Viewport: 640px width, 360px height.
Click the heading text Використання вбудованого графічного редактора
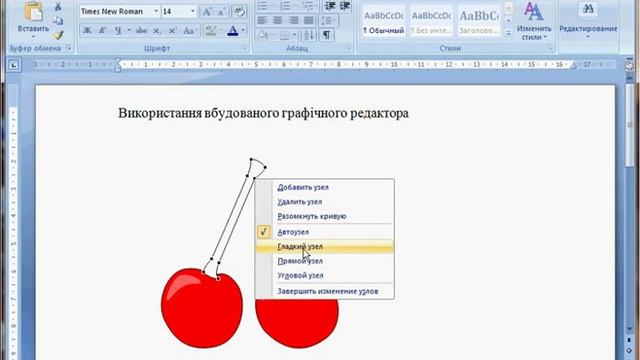pyautogui.click(x=263, y=113)
